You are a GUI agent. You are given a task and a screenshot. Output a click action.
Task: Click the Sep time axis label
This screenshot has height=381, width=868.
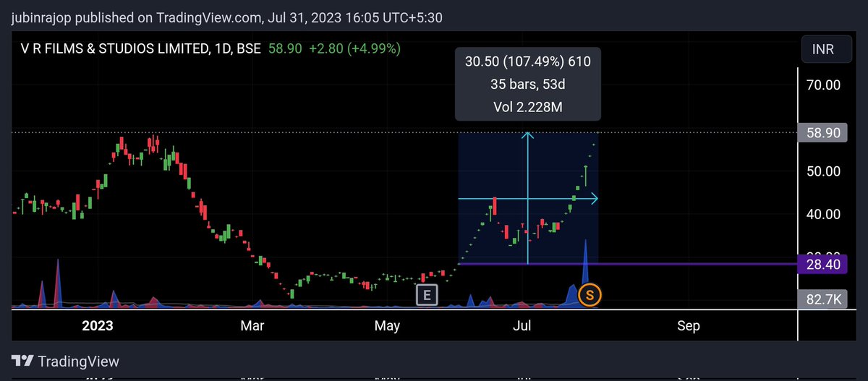[689, 326]
